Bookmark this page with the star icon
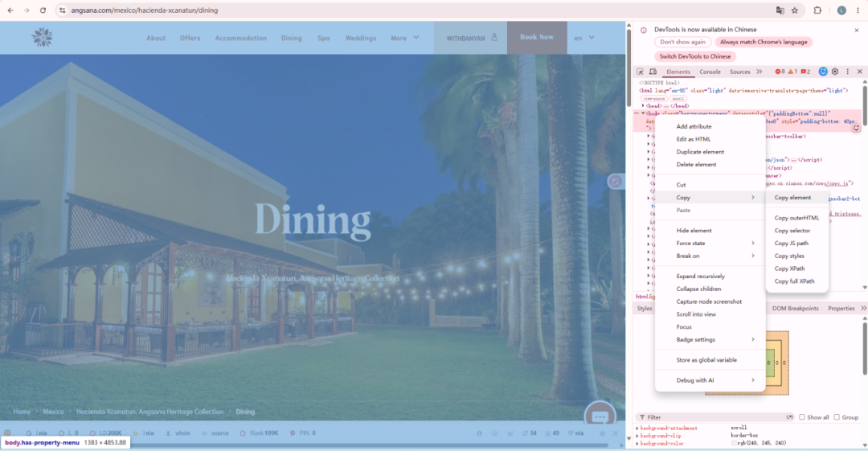Screen dimensions: 868x451 click(x=795, y=10)
